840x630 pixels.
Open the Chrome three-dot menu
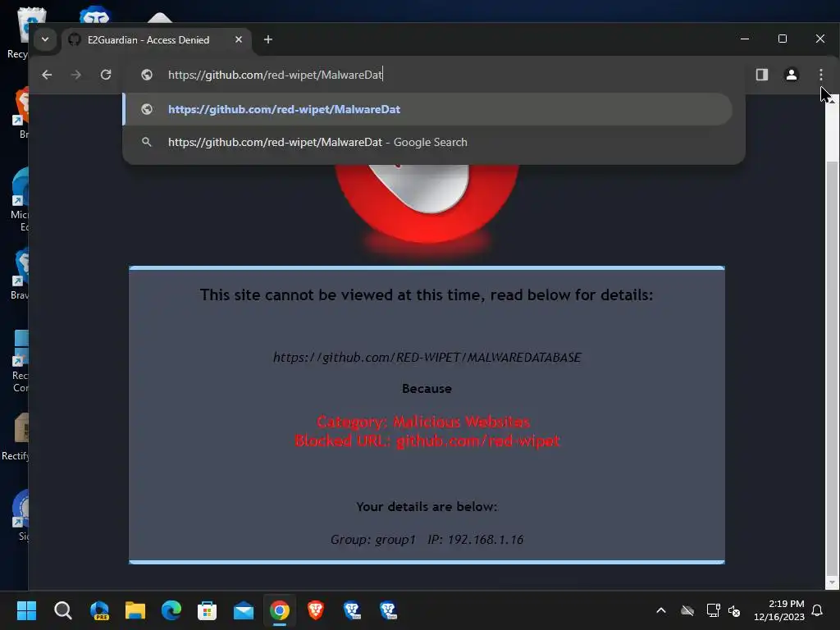(x=820, y=75)
